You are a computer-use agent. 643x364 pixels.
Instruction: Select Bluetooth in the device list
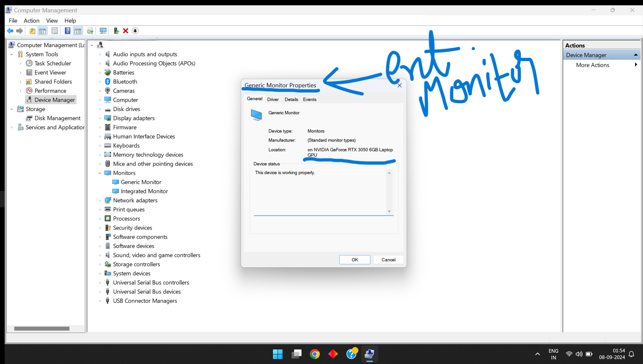click(125, 82)
